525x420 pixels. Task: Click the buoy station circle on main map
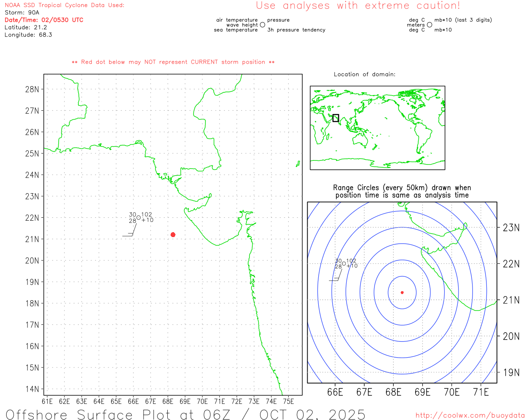[x=139, y=217]
